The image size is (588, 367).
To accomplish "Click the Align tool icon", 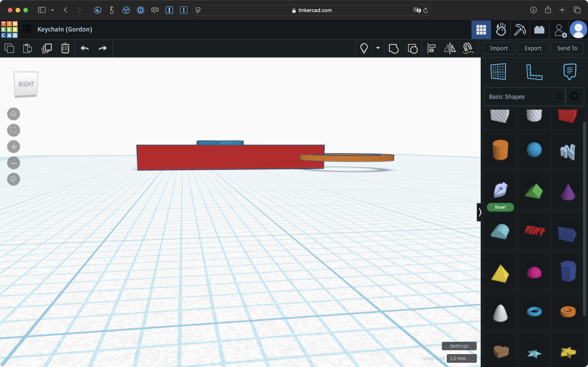I will [431, 48].
